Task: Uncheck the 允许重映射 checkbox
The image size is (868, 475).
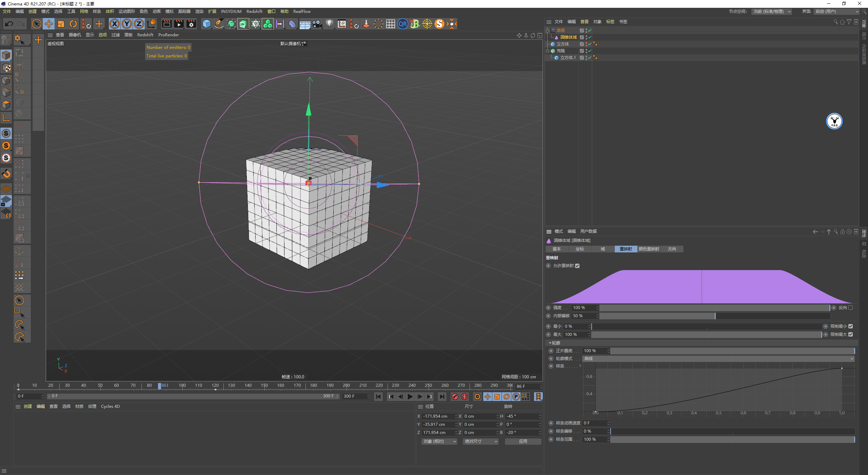Action: click(x=577, y=266)
